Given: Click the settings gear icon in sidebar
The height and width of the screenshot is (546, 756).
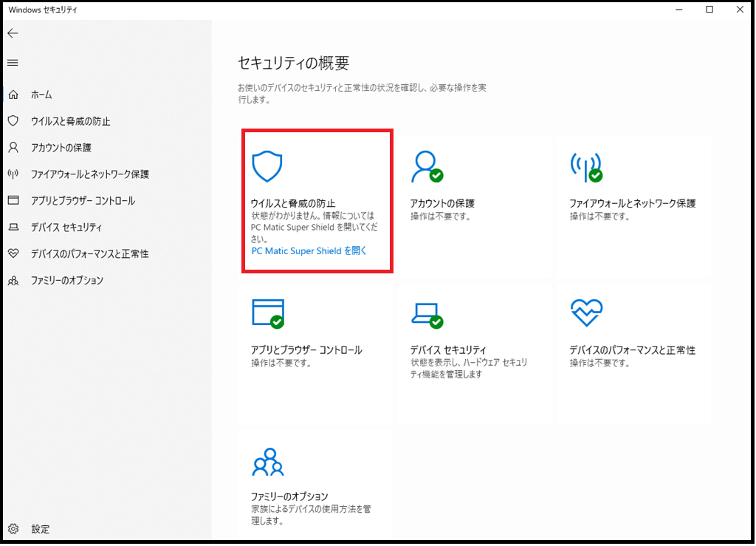Looking at the screenshot, I should 13,529.
